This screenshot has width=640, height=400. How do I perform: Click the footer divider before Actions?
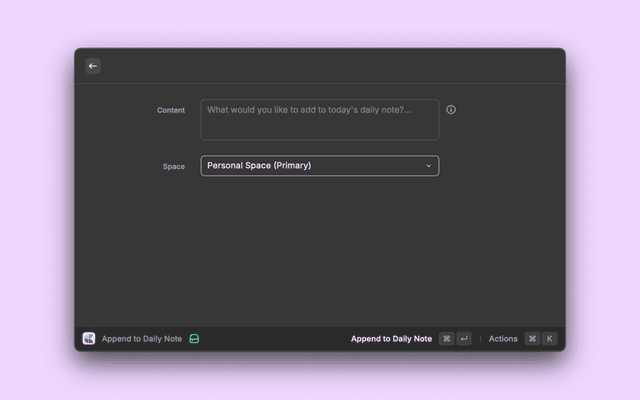[480, 339]
